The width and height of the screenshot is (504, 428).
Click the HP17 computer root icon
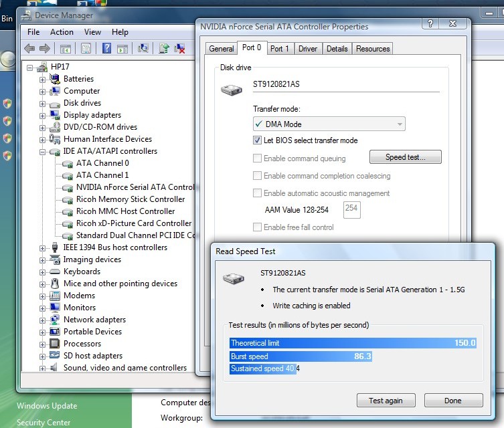(42, 67)
